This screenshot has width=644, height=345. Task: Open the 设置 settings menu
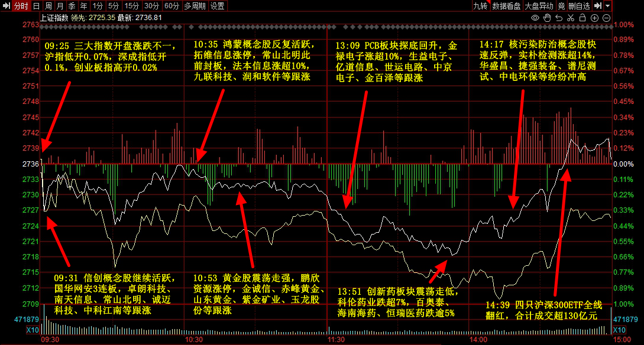pyautogui.click(x=218, y=6)
